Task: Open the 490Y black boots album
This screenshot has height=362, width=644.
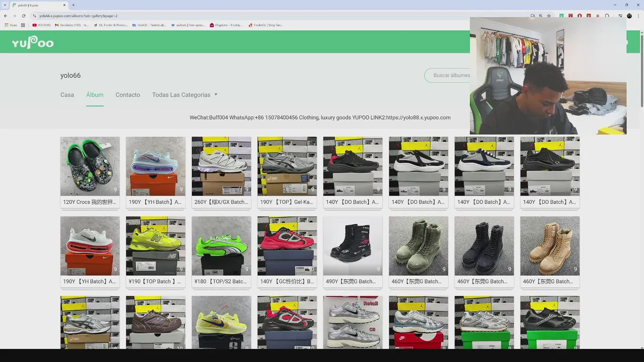Action: tap(353, 246)
